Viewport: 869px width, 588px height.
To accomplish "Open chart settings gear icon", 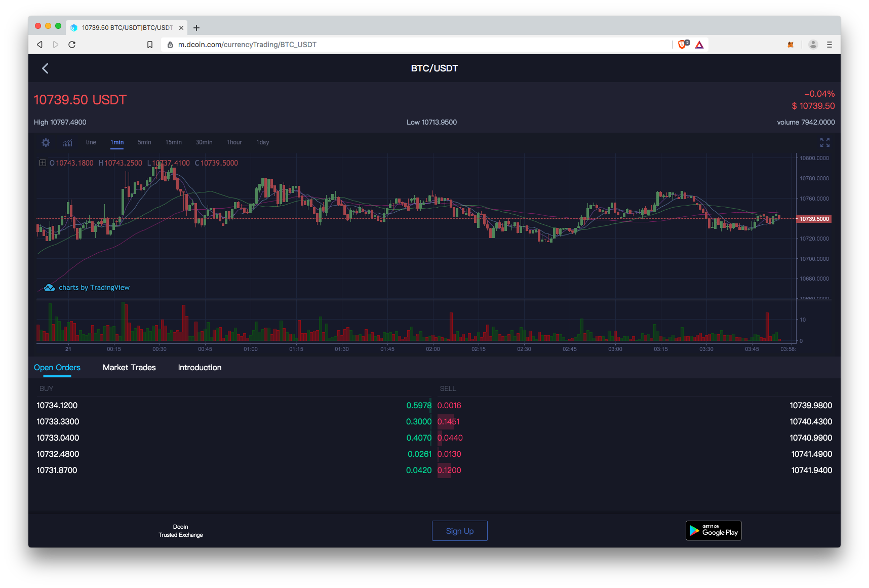I will coord(46,142).
